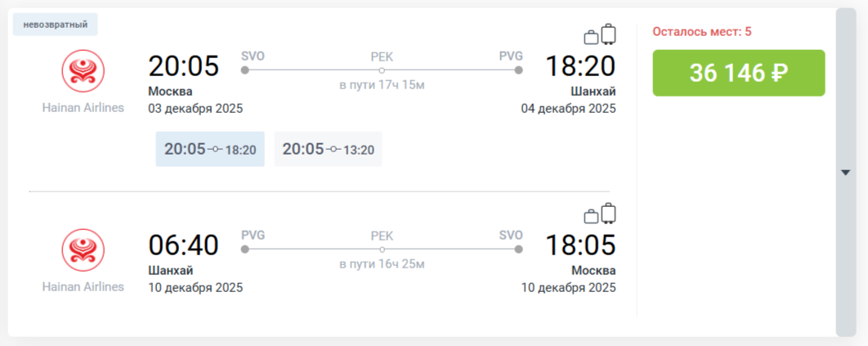Click outbound flight hand luggage icon

click(x=591, y=37)
